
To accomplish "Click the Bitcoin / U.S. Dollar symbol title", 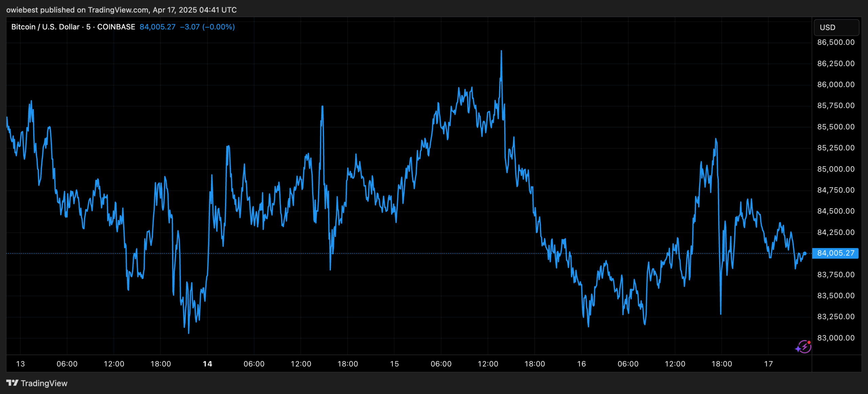I will [x=45, y=27].
